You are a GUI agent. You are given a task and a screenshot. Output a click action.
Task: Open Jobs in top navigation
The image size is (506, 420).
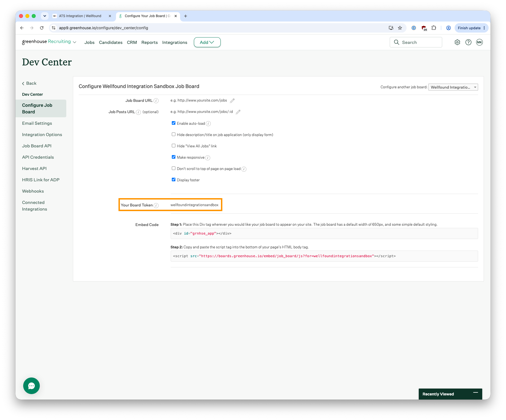click(x=89, y=42)
